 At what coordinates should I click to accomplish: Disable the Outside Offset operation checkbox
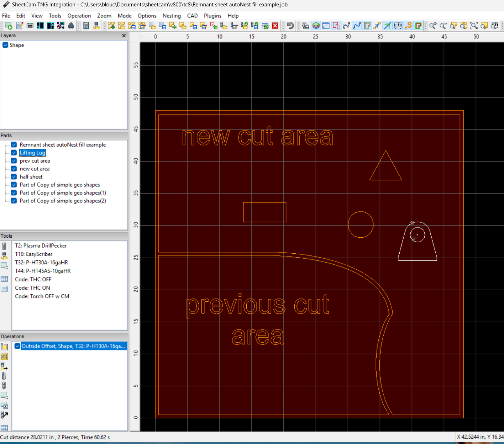point(17,346)
